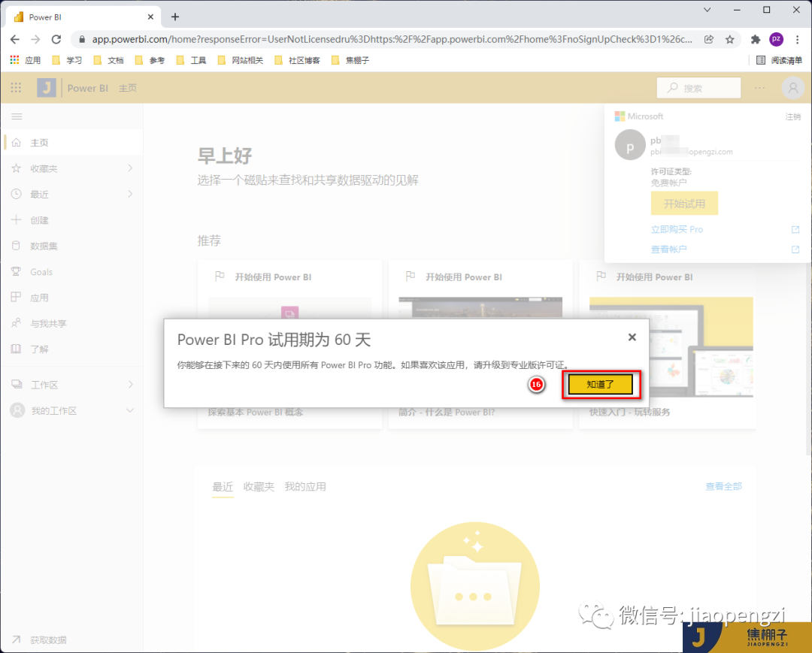Click the Power BI search box
The image size is (812, 653).
click(698, 88)
